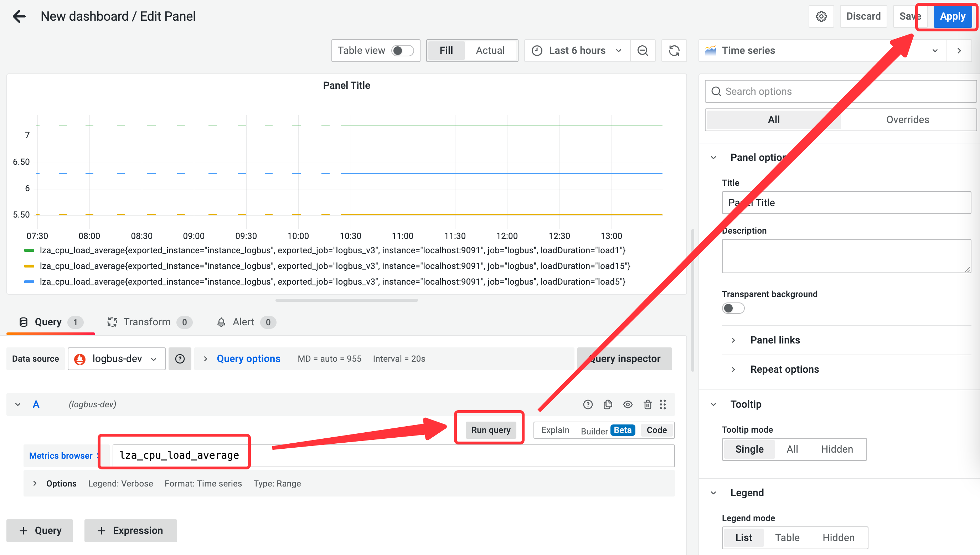The height and width of the screenshot is (555, 980).
Task: Click Explain query option
Action: 555,430
